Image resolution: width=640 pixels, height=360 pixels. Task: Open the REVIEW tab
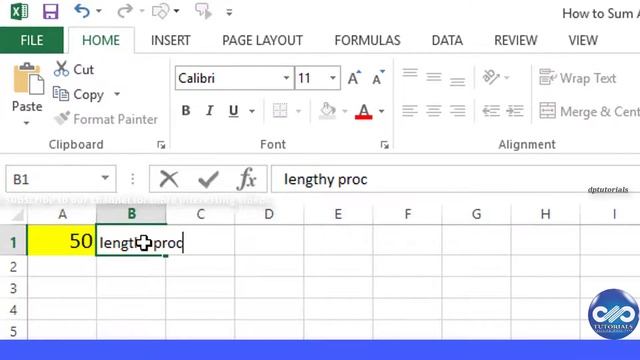516,40
